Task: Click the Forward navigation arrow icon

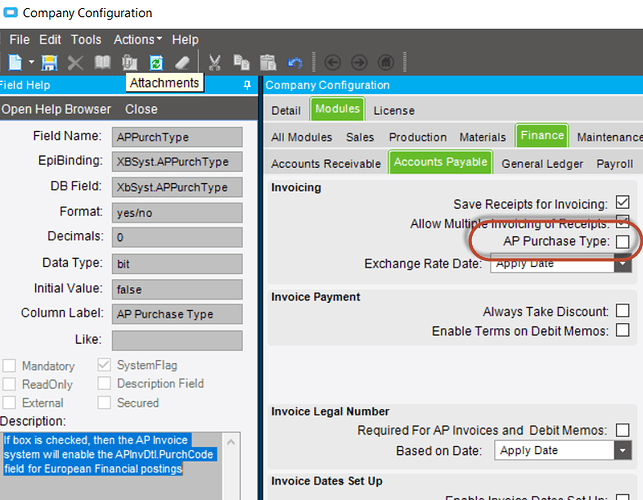Action: tap(359, 63)
